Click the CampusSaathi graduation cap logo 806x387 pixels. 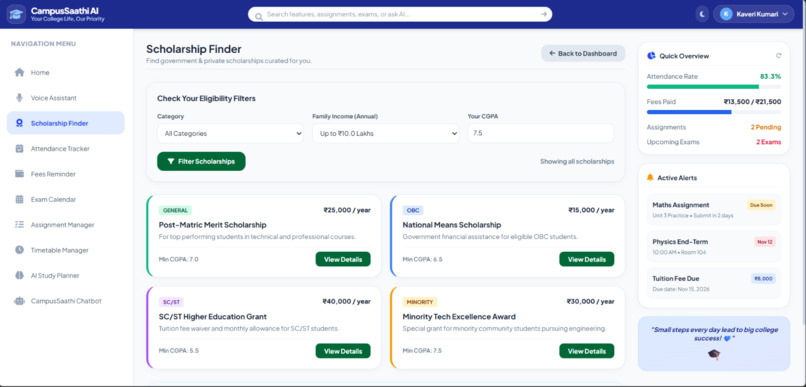[x=16, y=14]
